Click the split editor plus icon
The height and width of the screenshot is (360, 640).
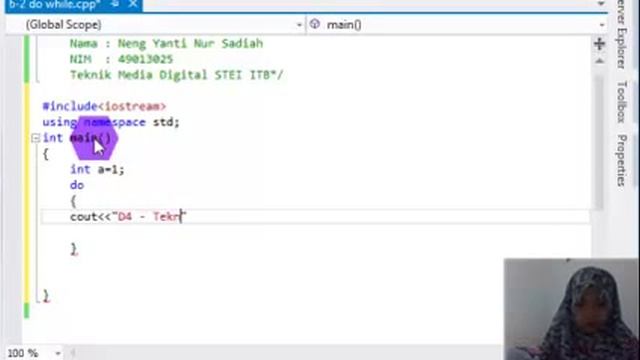pos(599,44)
